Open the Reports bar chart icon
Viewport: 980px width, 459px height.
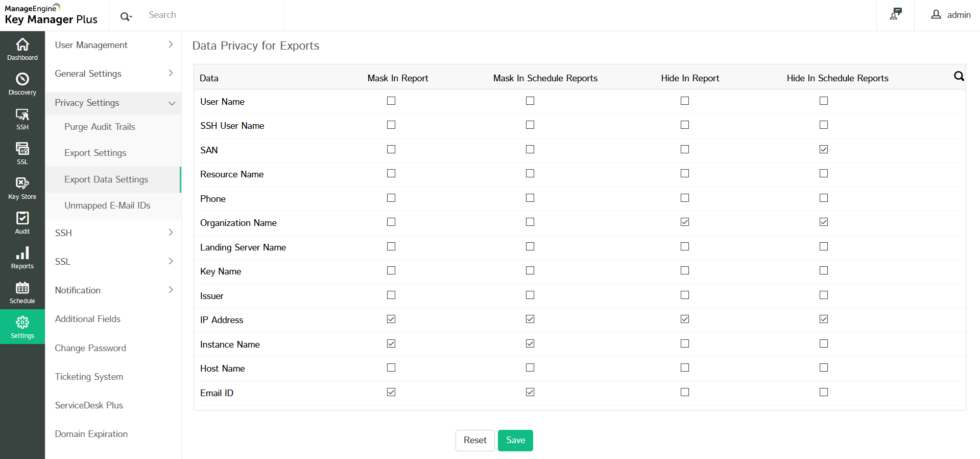pos(22,254)
